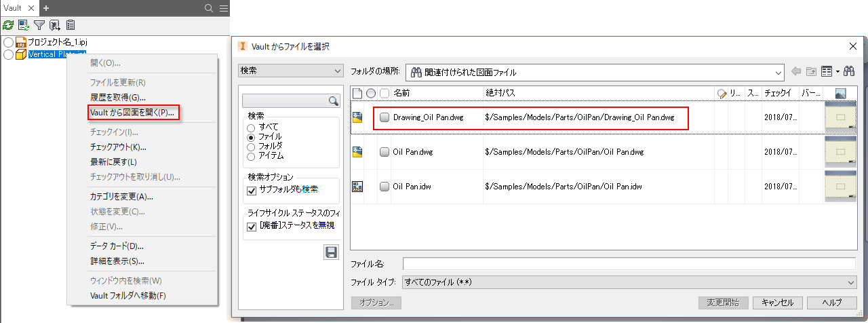Image resolution: width=868 pixels, height=323 pixels.
Task: Select the ファイル radio button
Action: [252, 136]
